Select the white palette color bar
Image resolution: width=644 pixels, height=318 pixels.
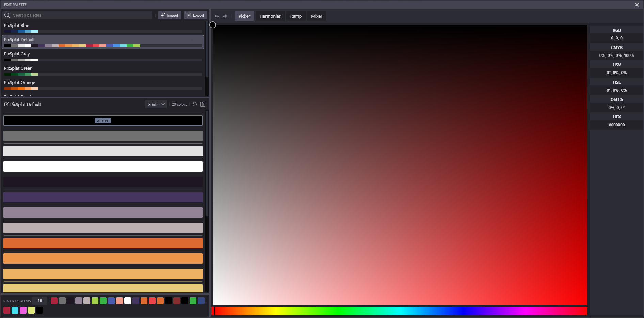point(103,166)
